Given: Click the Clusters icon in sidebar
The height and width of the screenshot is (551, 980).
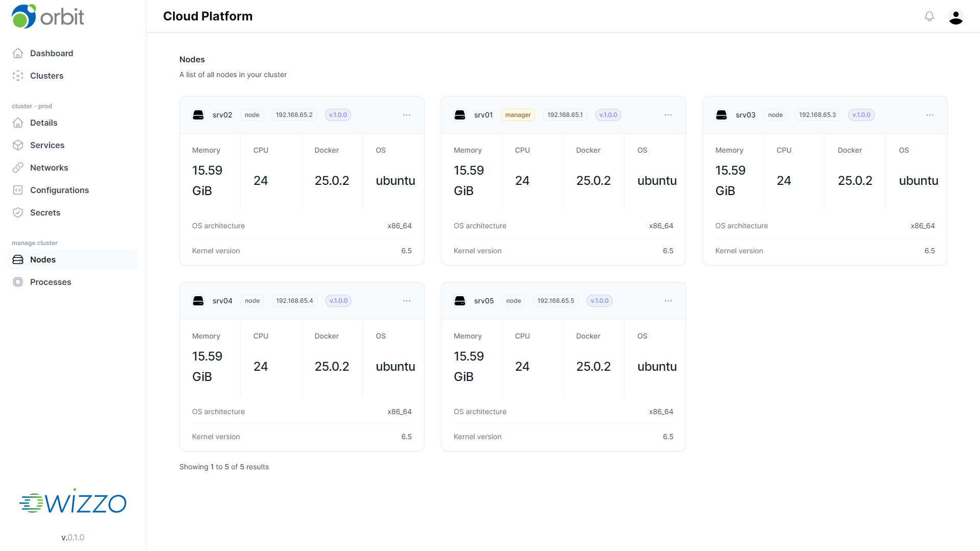Looking at the screenshot, I should [x=18, y=76].
